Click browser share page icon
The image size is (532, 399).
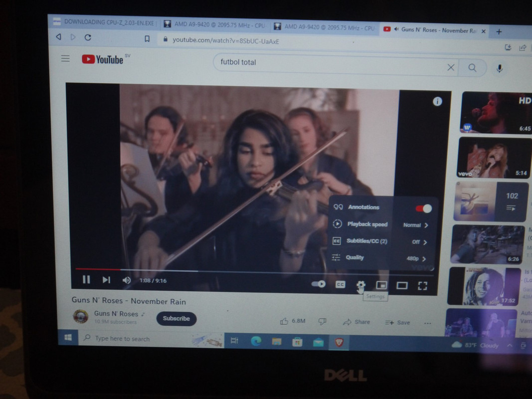click(523, 48)
